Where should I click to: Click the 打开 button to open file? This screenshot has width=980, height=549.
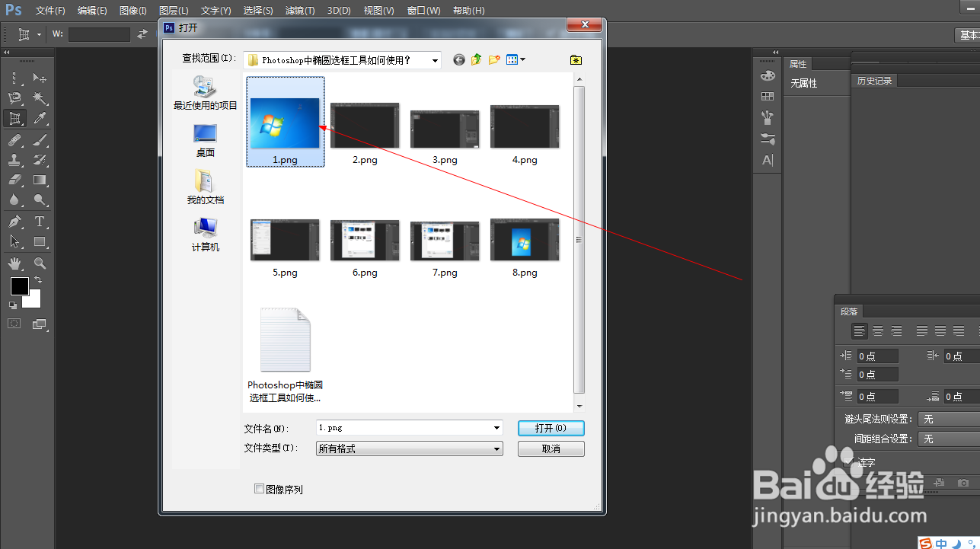[x=551, y=428]
